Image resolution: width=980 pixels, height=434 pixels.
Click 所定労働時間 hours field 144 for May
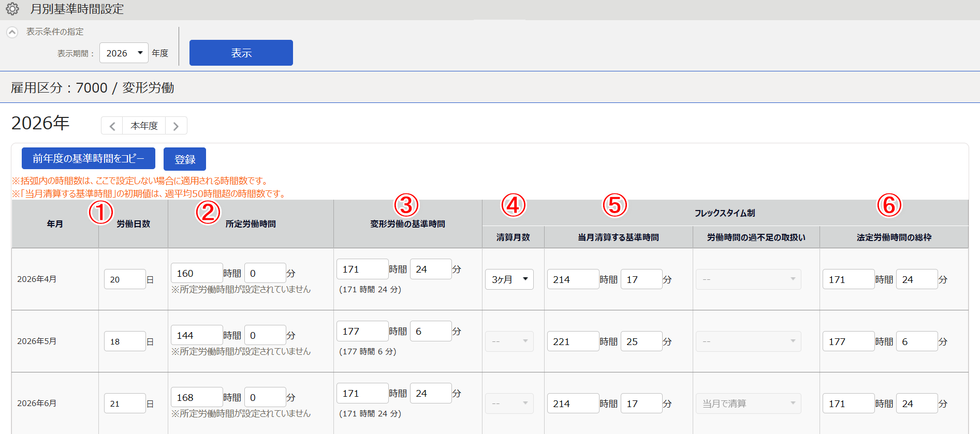tap(197, 335)
